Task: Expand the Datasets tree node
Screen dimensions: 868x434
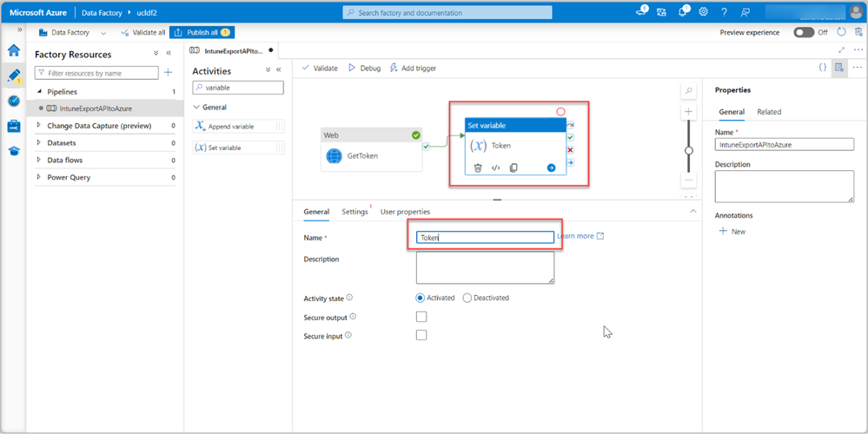Action: click(x=39, y=142)
